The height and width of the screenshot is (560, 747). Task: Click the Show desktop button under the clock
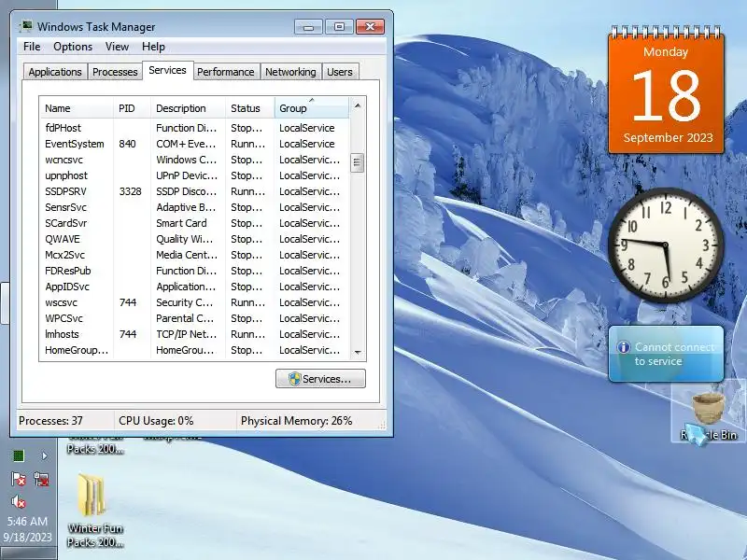(29, 553)
